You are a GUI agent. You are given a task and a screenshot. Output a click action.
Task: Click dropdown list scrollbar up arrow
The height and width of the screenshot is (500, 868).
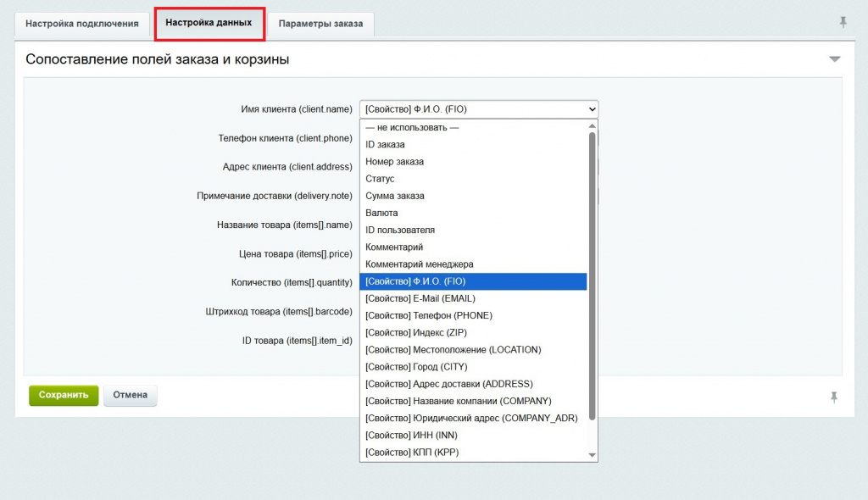[593, 125]
